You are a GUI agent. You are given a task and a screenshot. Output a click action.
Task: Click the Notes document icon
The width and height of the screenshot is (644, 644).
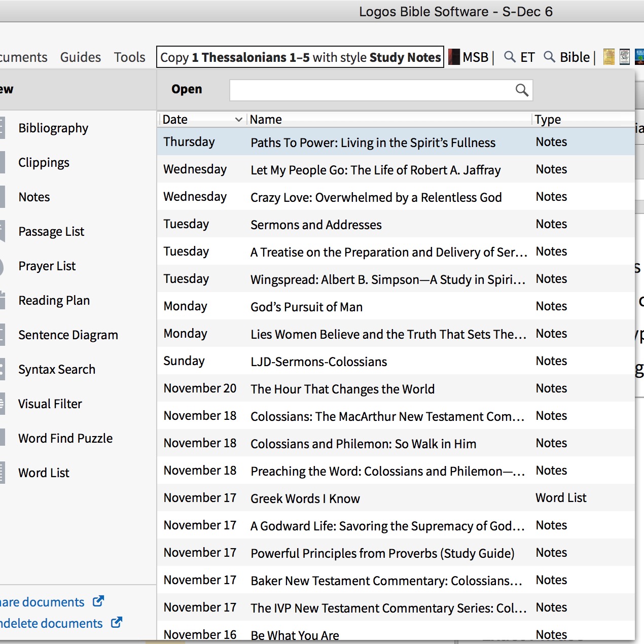click(2, 197)
